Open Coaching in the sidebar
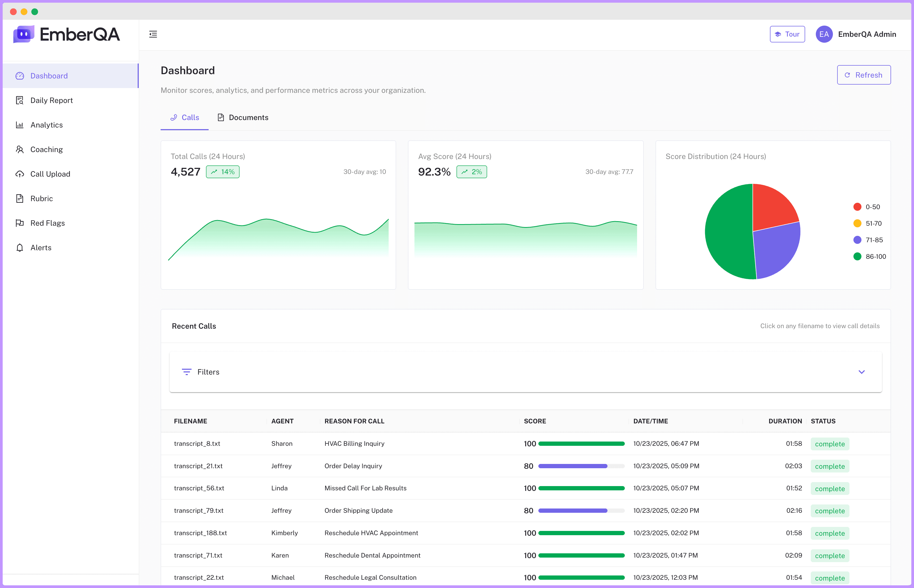 coord(70,149)
